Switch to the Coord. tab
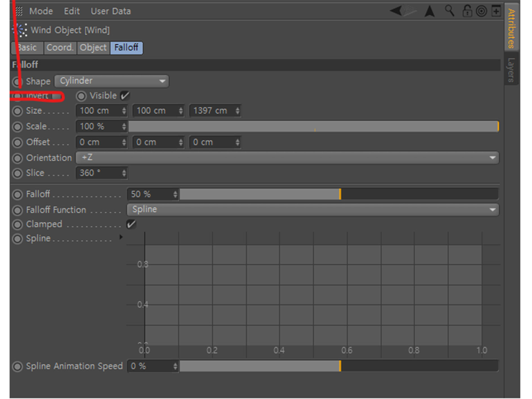The width and height of the screenshot is (532, 399). point(60,48)
